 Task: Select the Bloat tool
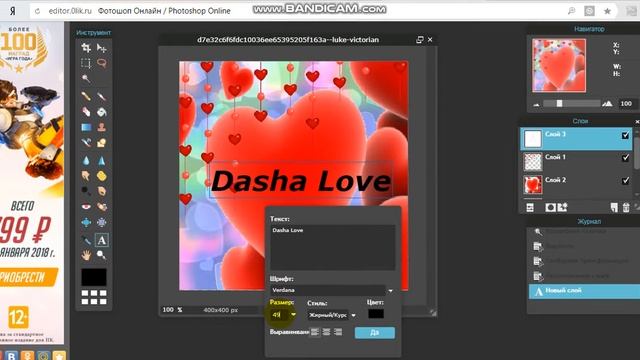(x=86, y=222)
